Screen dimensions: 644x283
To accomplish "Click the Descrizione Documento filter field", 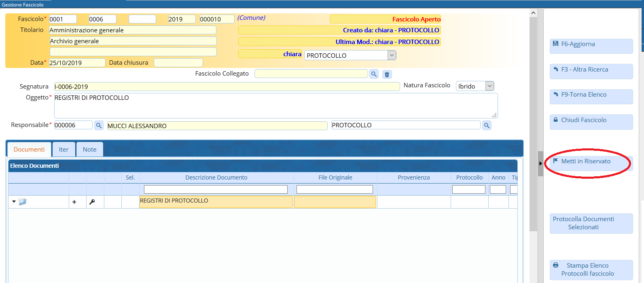I will coord(216,189).
